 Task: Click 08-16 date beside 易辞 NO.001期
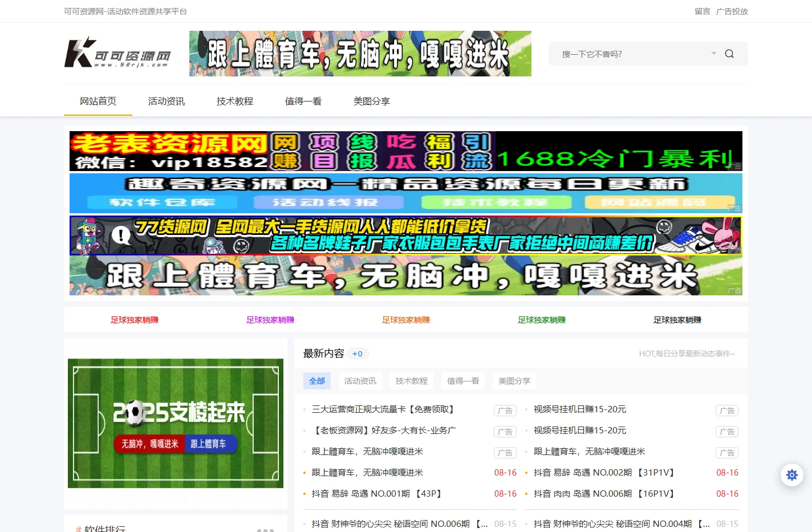(505, 494)
